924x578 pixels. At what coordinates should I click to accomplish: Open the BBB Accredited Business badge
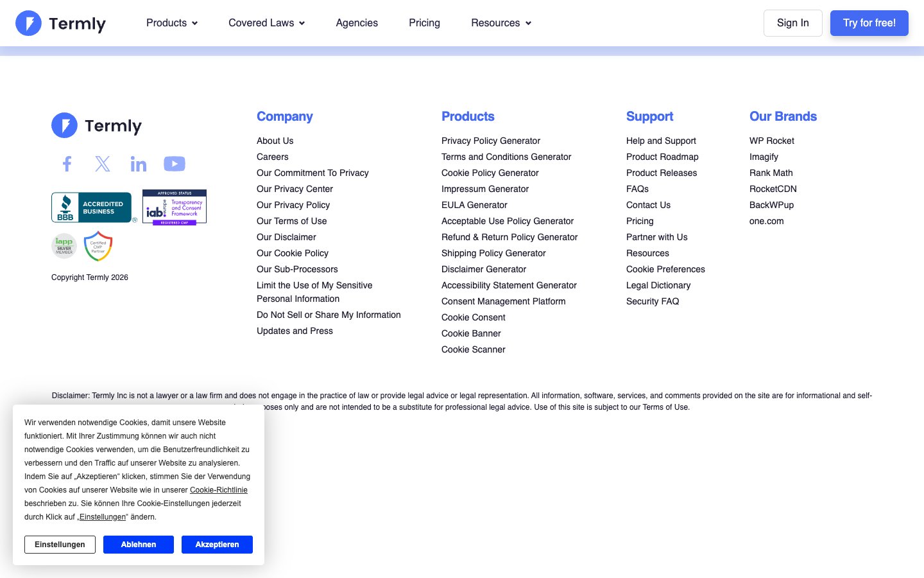[x=92, y=207]
